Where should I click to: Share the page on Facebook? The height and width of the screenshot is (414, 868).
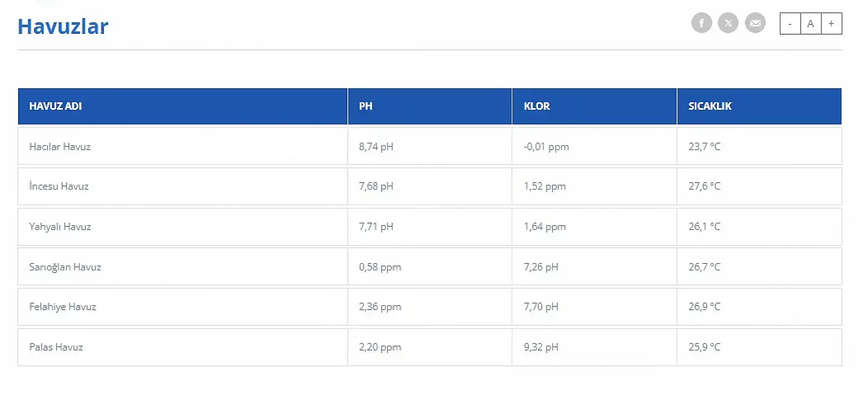[701, 24]
